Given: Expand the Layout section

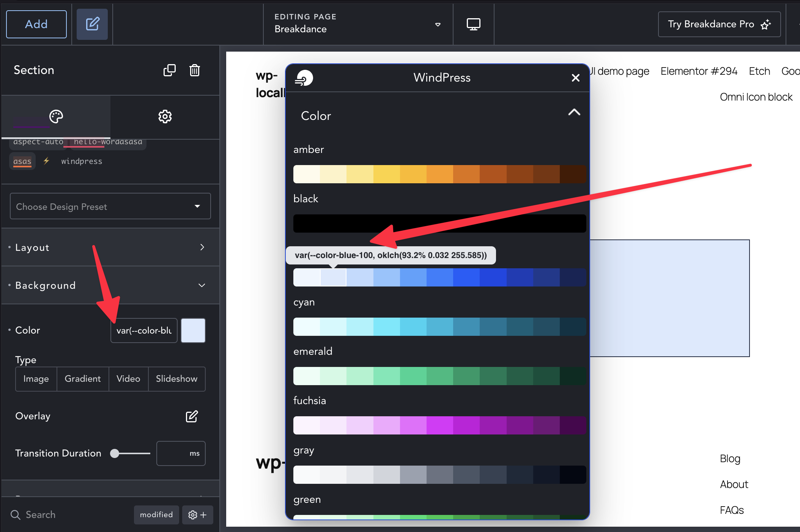Looking at the screenshot, I should click(x=110, y=247).
